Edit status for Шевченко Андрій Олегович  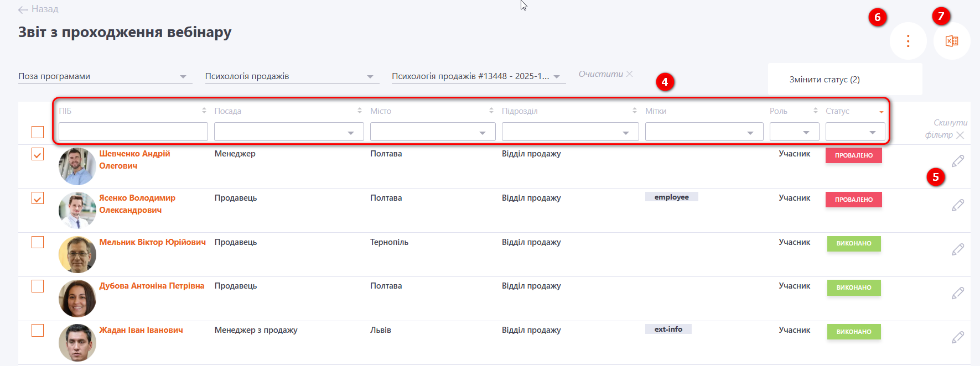[957, 161]
